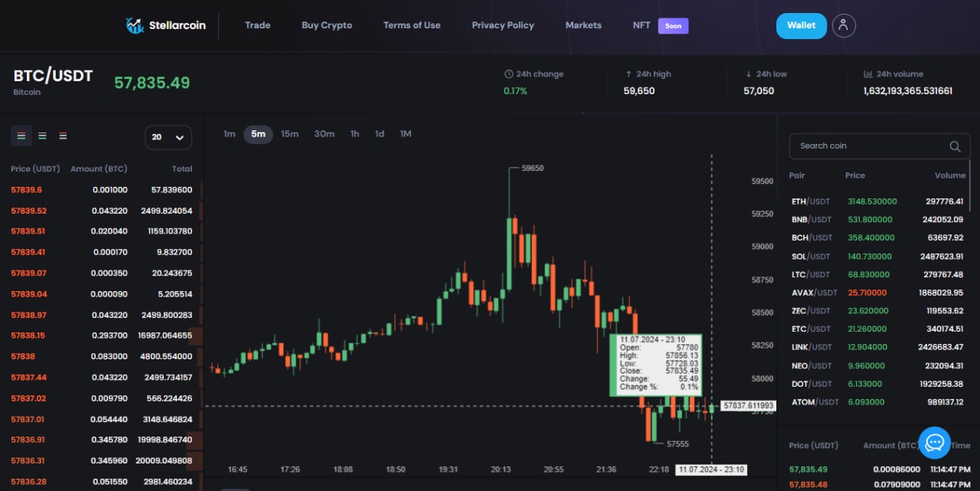Open the user profile icon
The width and height of the screenshot is (980, 491).
tap(843, 25)
